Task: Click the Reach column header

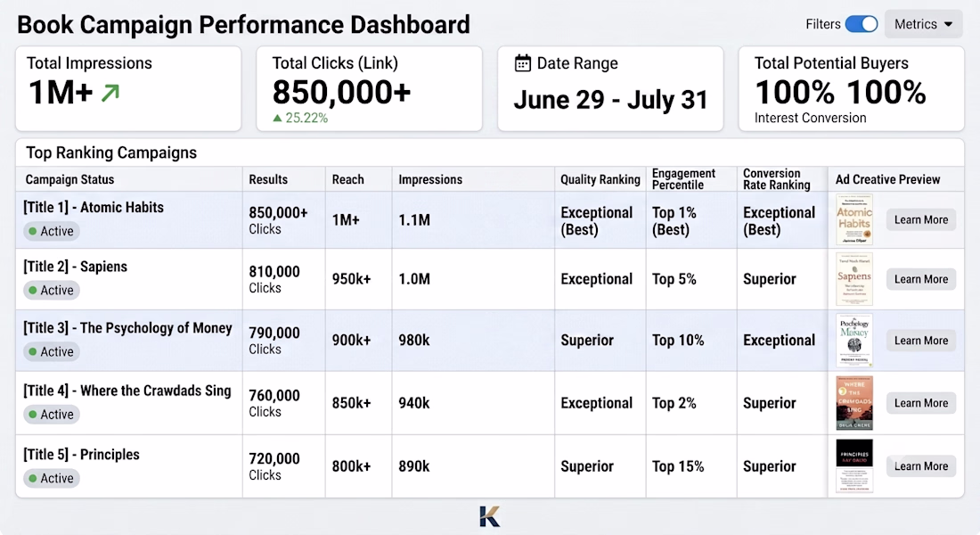Action: click(x=347, y=179)
